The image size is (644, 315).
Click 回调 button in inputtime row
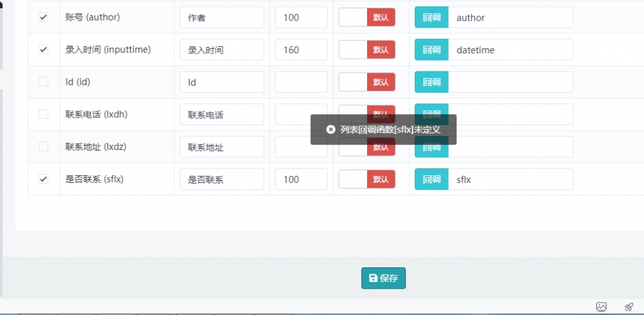pyautogui.click(x=431, y=50)
